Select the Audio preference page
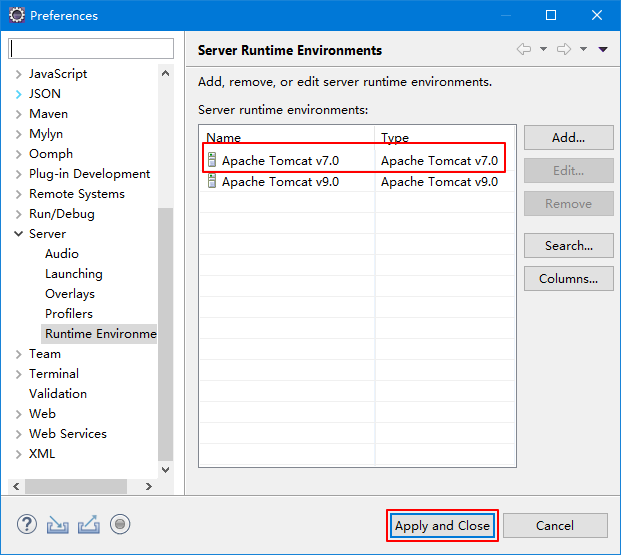 pyautogui.click(x=62, y=254)
